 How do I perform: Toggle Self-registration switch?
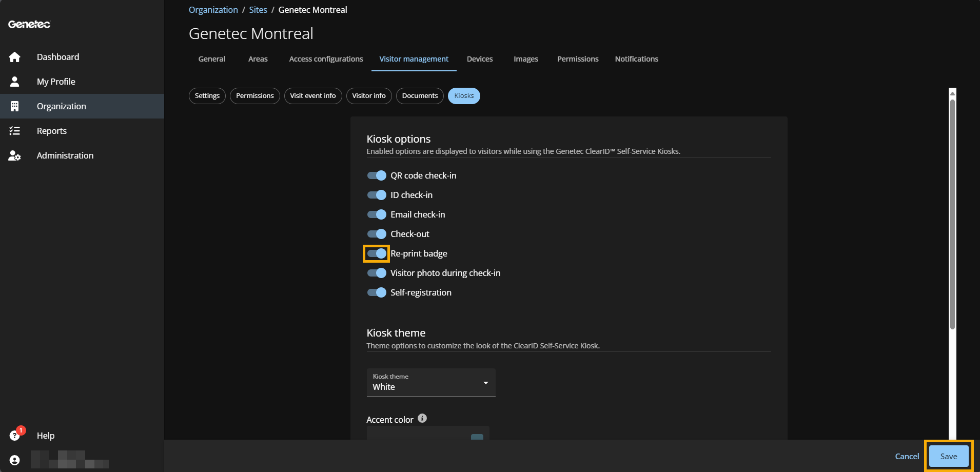[x=377, y=292]
